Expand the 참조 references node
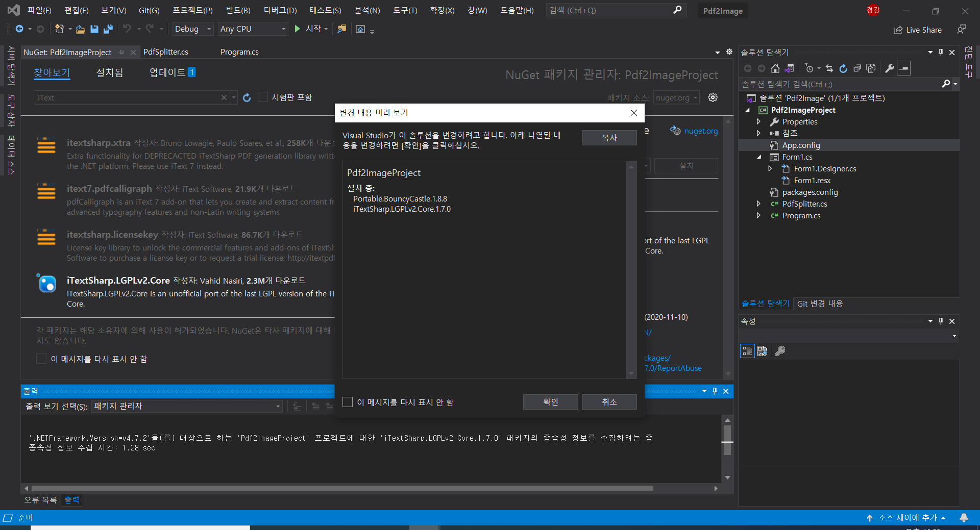This screenshot has width=980, height=530. click(758, 133)
